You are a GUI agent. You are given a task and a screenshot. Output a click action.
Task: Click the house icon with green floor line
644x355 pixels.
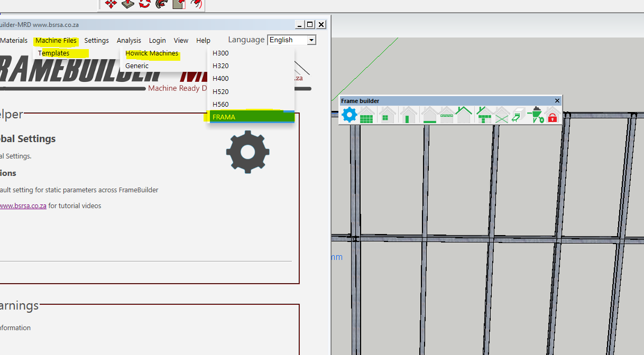[429, 115]
